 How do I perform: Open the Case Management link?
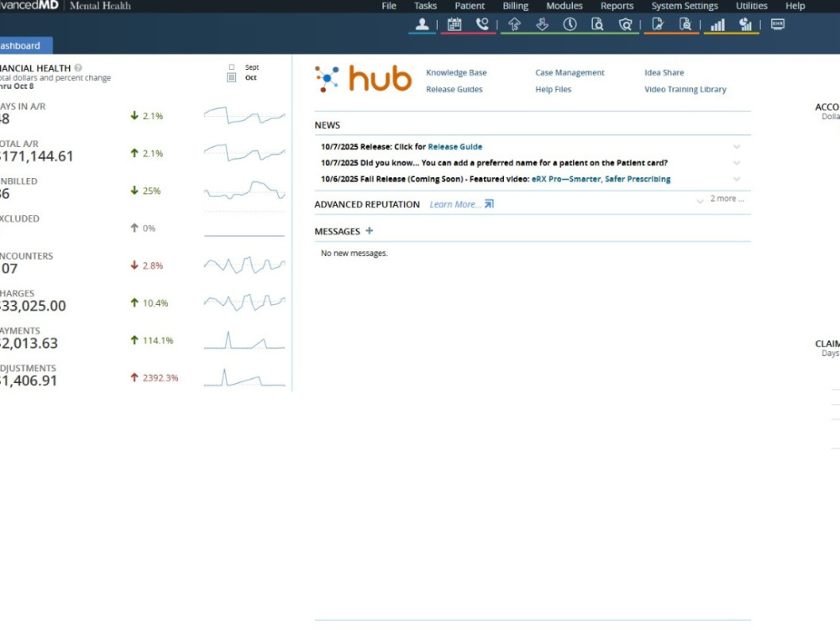[x=570, y=72]
